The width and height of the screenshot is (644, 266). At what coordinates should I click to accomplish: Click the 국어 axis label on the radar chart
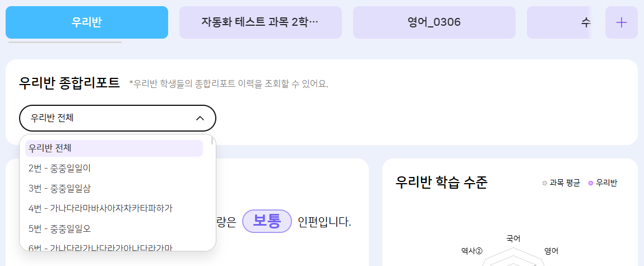click(x=513, y=239)
